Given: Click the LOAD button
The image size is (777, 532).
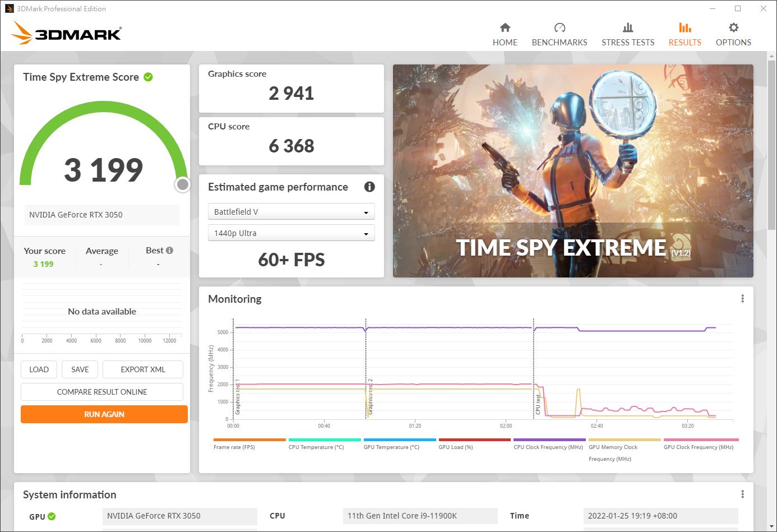Looking at the screenshot, I should 39,369.
